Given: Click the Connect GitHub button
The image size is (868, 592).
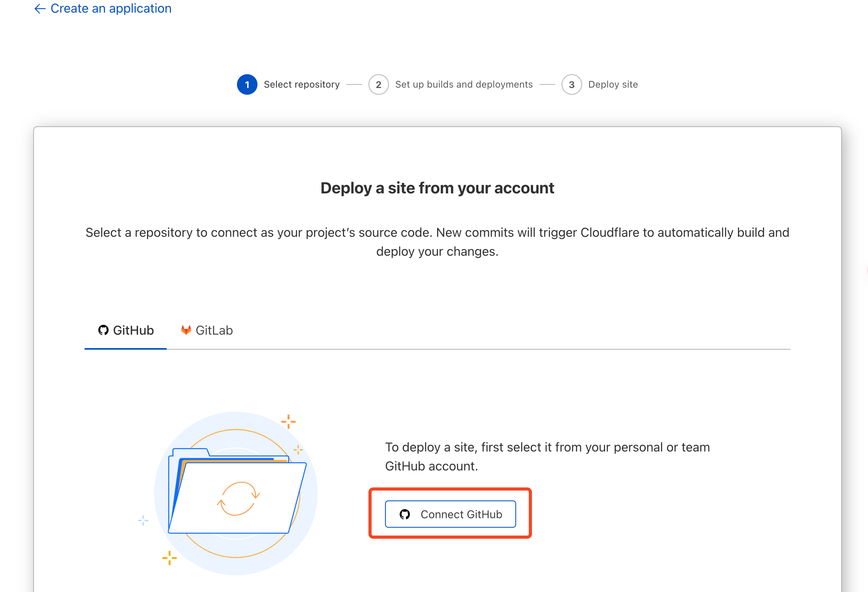Looking at the screenshot, I should [x=450, y=514].
